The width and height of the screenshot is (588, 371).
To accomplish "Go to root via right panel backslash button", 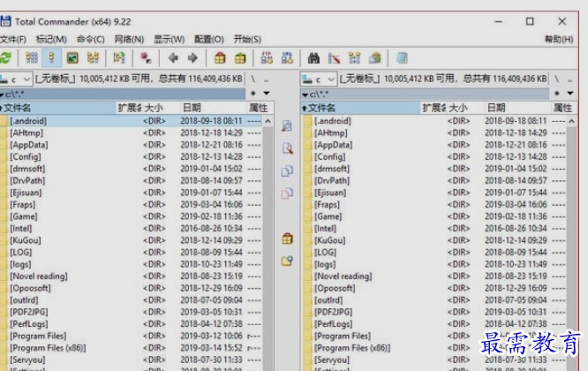I will pyautogui.click(x=557, y=79).
